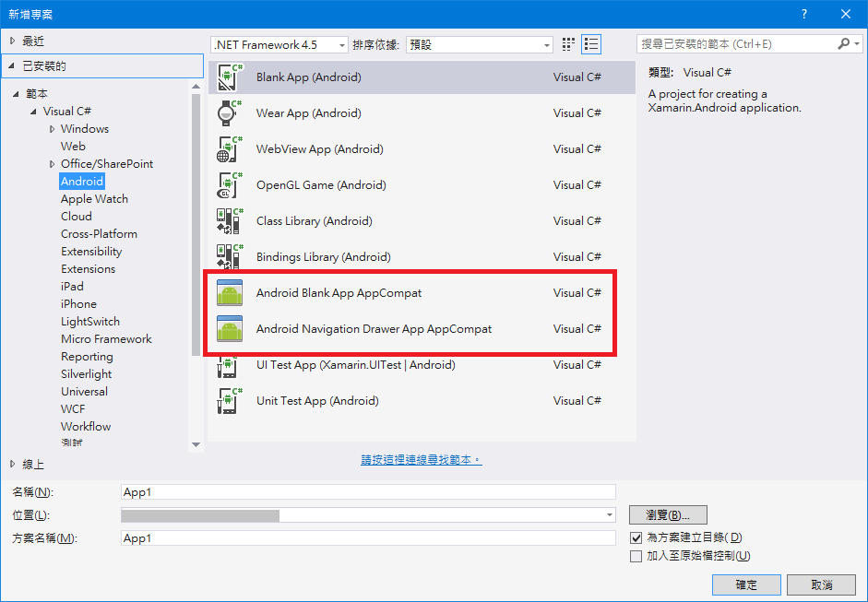868x602 pixels.
Task: Expand the Windows tree node
Action: point(52,129)
